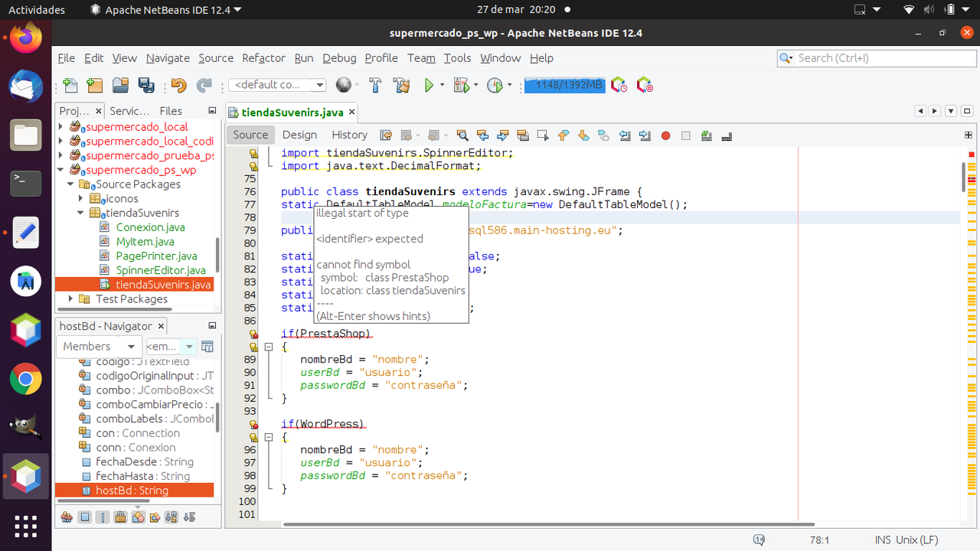Open the Navigate menu

(x=168, y=58)
